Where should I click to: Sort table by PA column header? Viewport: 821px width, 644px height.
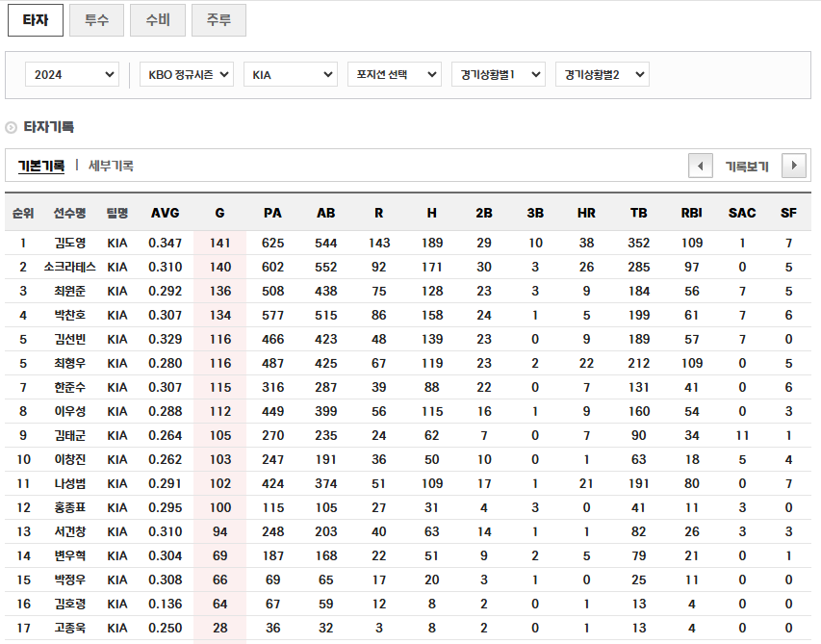[x=272, y=213]
